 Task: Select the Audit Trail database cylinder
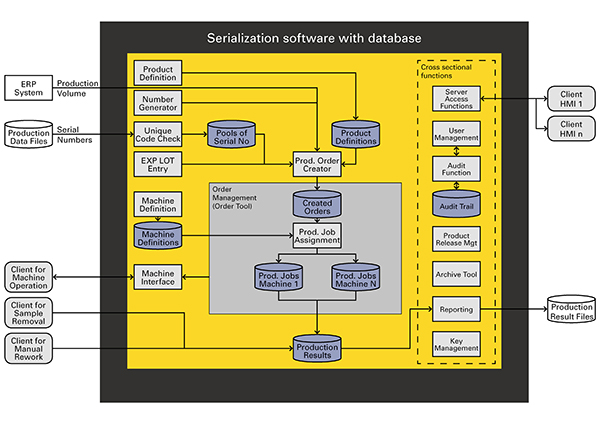[x=455, y=203]
